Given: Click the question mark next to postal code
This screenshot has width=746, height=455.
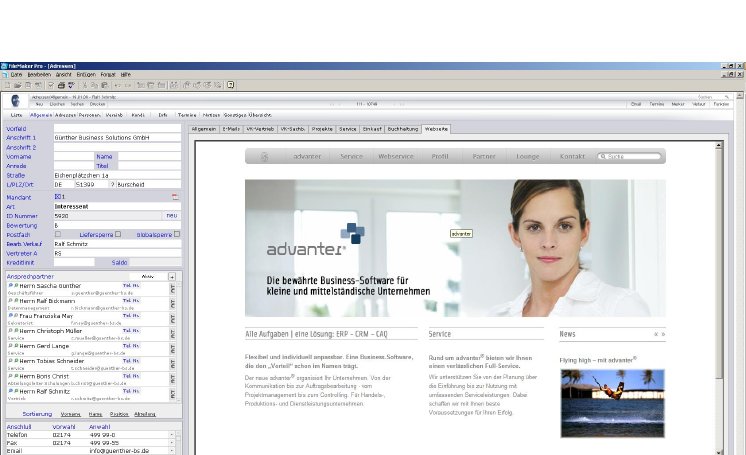Looking at the screenshot, I should coord(113,185).
